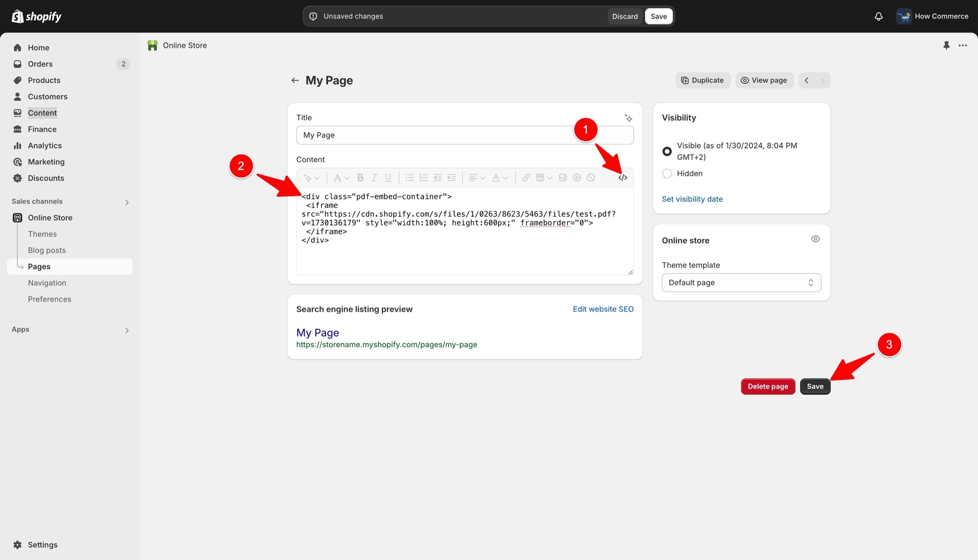Click the clear formatting icon
The height and width of the screenshot is (560, 978).
tap(591, 178)
